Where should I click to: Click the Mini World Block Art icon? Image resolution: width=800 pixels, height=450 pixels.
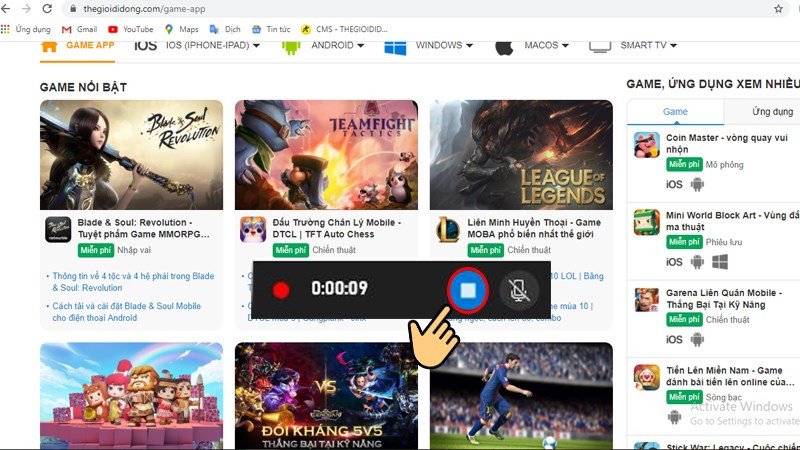[x=646, y=222]
